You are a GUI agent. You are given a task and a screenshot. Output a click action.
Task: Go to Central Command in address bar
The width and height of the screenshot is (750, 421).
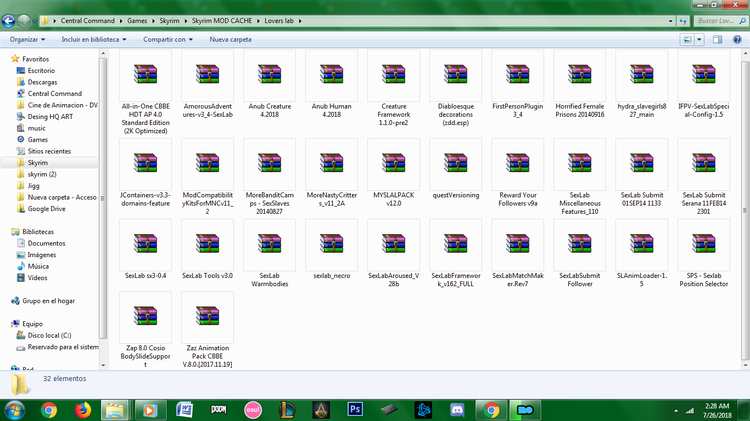click(88, 21)
